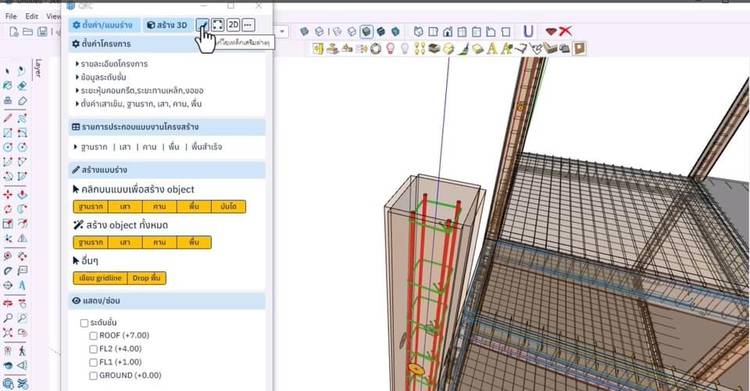Click the red Ruby gem icon
The image size is (750, 391).
[x=551, y=31]
